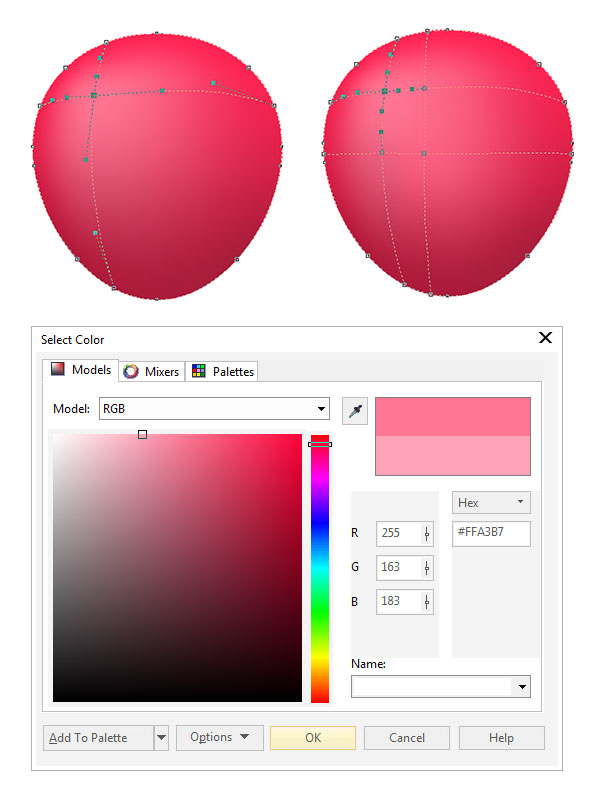Select the selected mesh node on left shape
The image size is (600, 794).
[x=94, y=95]
